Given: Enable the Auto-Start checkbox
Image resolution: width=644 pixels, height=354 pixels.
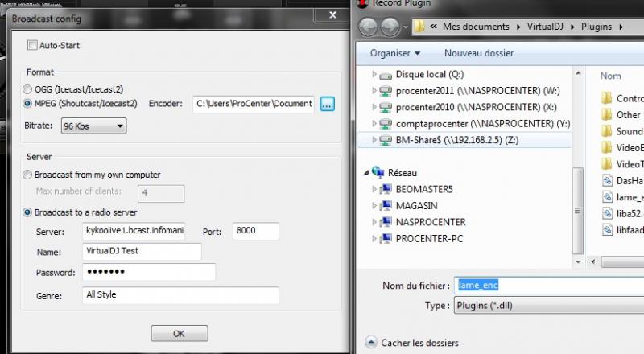Looking at the screenshot, I should (33, 45).
